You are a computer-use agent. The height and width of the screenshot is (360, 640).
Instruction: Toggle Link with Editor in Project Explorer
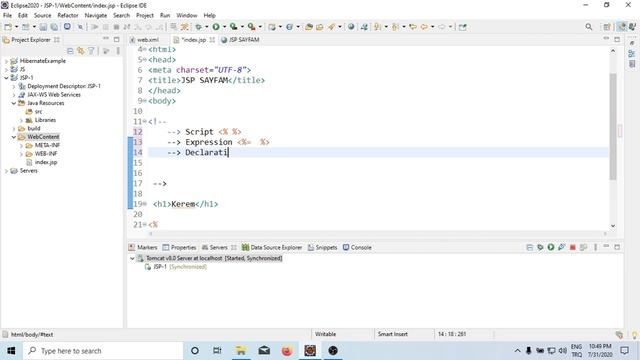coord(81,51)
